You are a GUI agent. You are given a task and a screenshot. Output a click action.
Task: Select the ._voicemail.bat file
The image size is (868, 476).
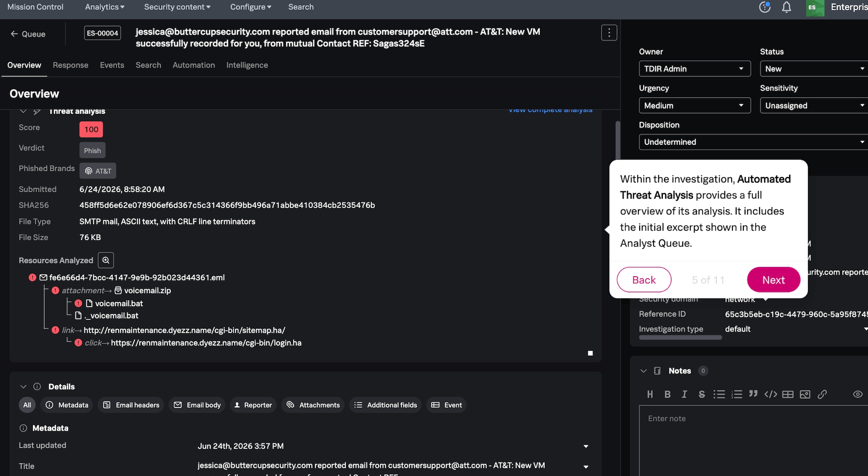click(111, 316)
